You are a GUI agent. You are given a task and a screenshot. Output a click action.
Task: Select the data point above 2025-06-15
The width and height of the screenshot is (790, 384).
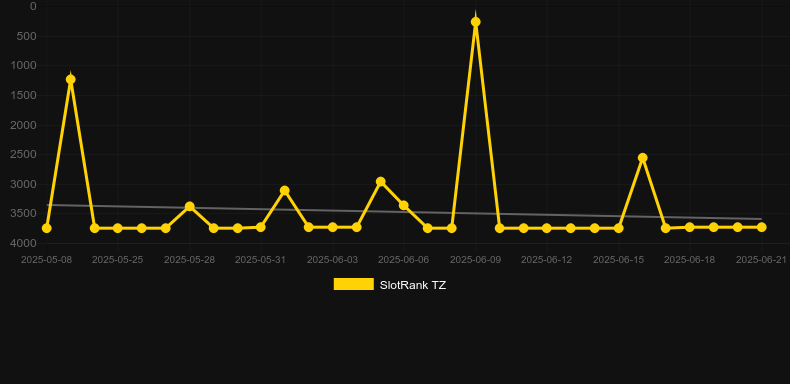(x=618, y=228)
